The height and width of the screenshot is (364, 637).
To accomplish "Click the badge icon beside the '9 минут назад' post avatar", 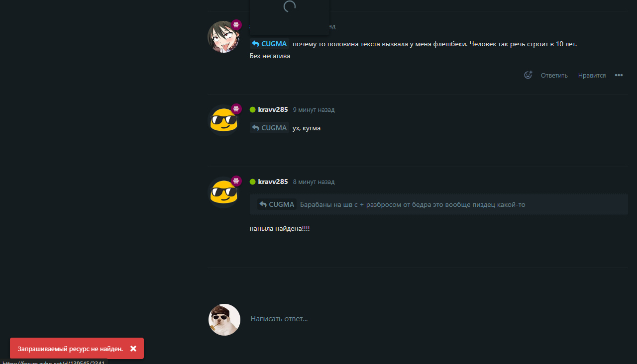I will pyautogui.click(x=236, y=108).
